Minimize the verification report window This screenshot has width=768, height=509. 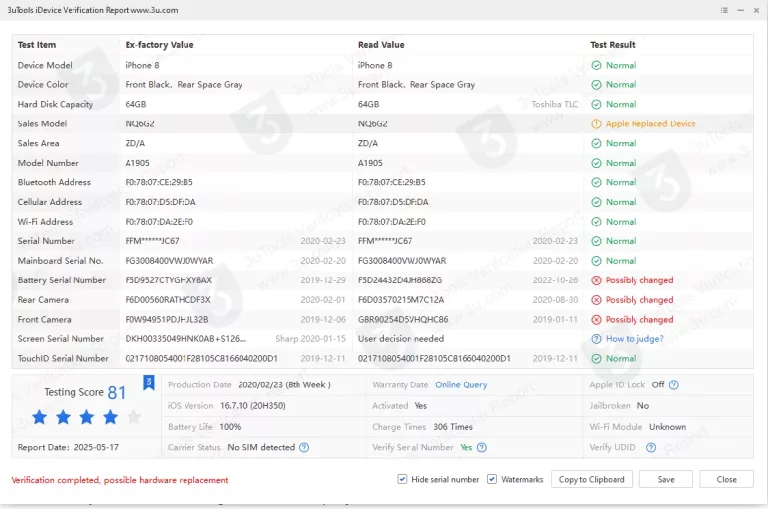tap(741, 10)
